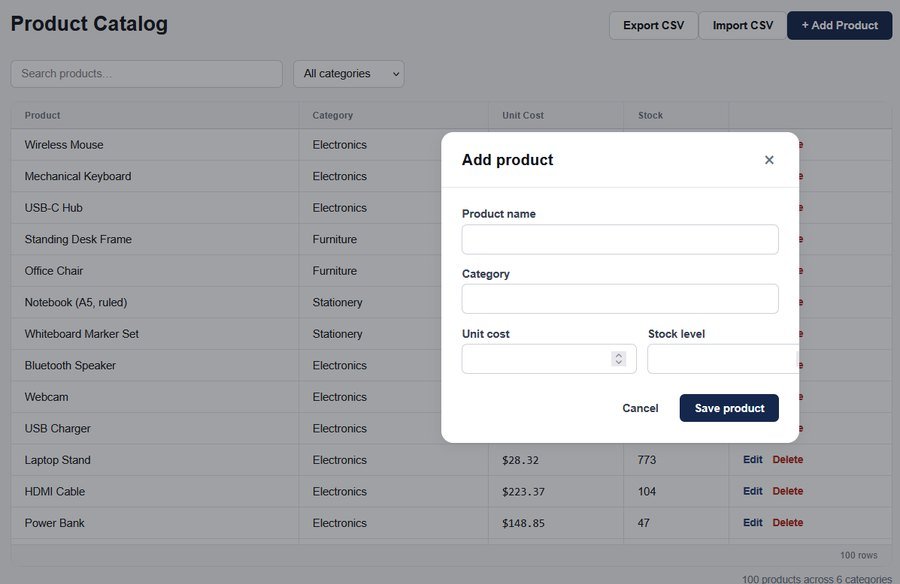Click the $223.37 unit cost value
This screenshot has width=900, height=584.
(523, 492)
